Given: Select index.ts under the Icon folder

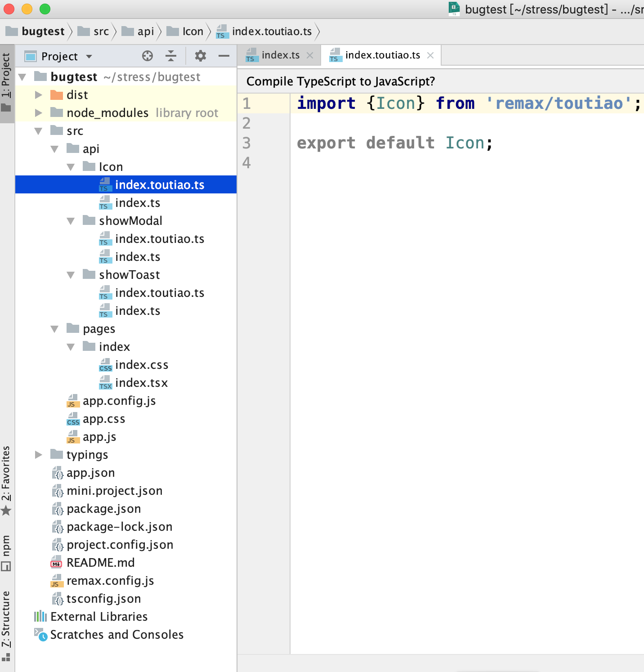Looking at the screenshot, I should (130, 203).
